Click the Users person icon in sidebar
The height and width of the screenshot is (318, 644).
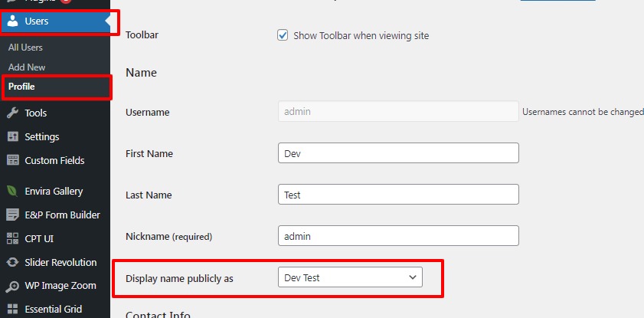click(x=12, y=21)
